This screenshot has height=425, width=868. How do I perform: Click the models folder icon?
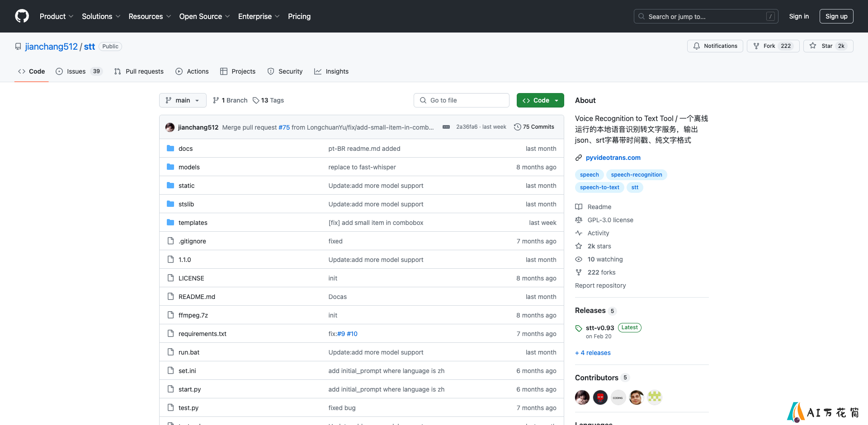click(170, 167)
